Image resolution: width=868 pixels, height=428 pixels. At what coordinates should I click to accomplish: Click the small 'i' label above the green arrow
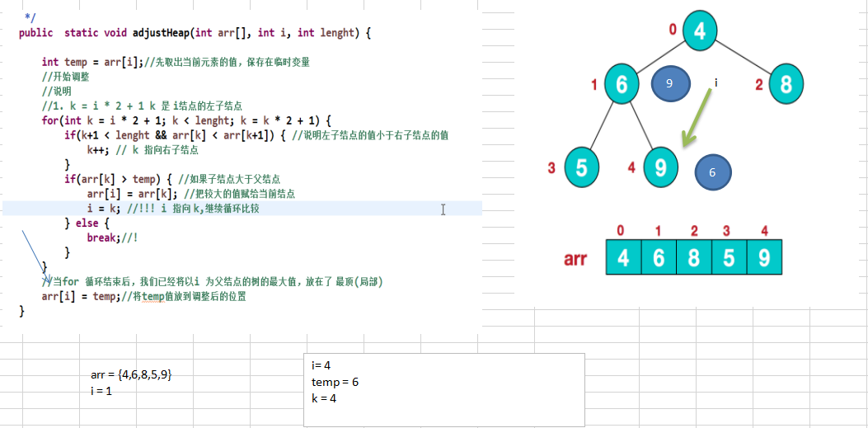click(716, 83)
